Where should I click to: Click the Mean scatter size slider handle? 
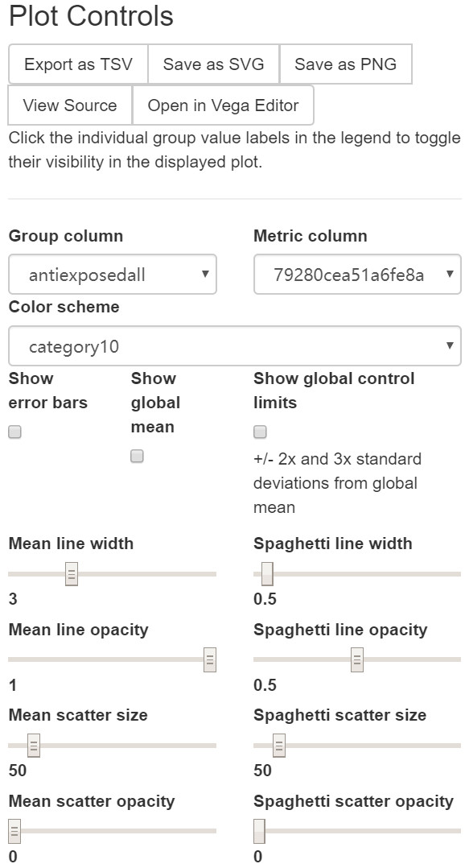tap(34, 745)
